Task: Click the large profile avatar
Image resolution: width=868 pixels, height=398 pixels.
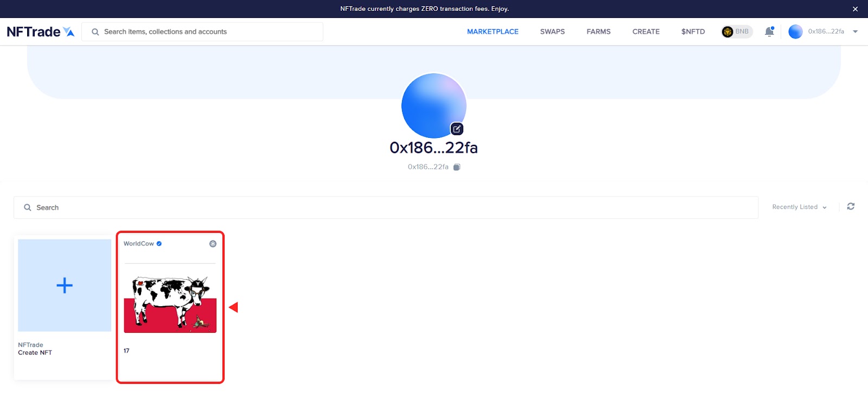Action: point(434,105)
